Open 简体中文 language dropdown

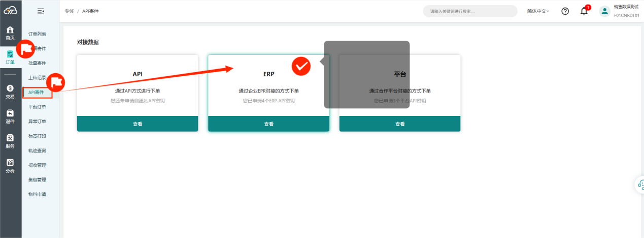(x=538, y=11)
